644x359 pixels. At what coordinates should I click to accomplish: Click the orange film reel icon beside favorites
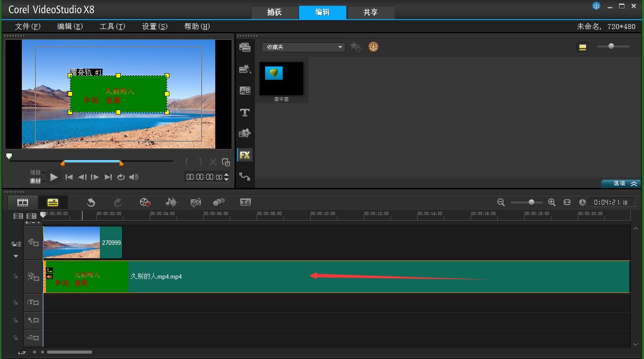pos(373,47)
